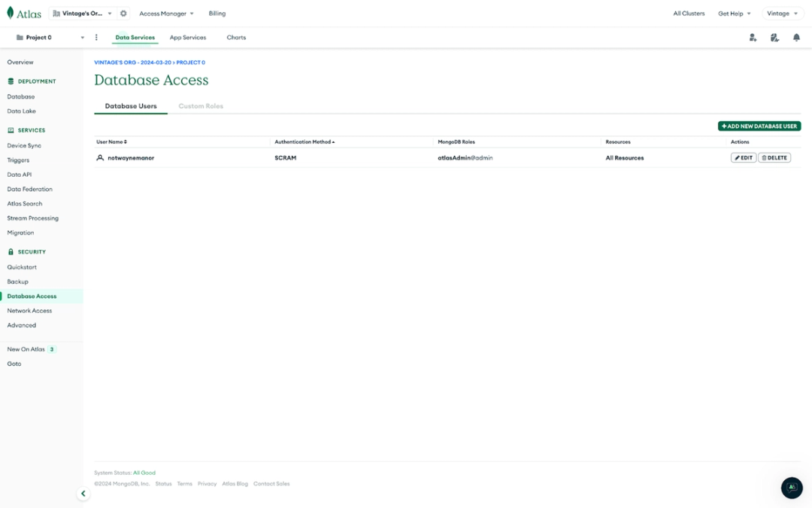Click the user icon beside notwaynemanor

(101, 157)
